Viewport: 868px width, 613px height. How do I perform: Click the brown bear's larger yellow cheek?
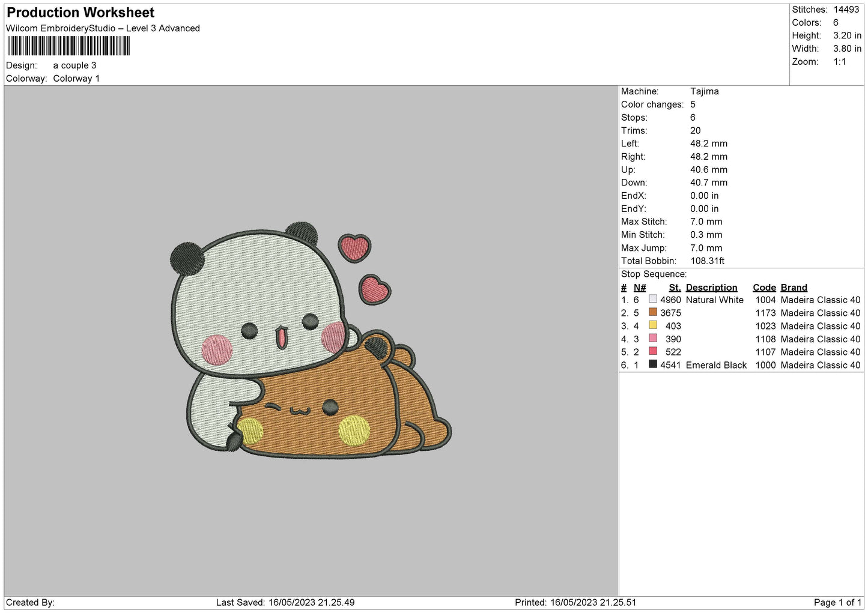(x=354, y=430)
